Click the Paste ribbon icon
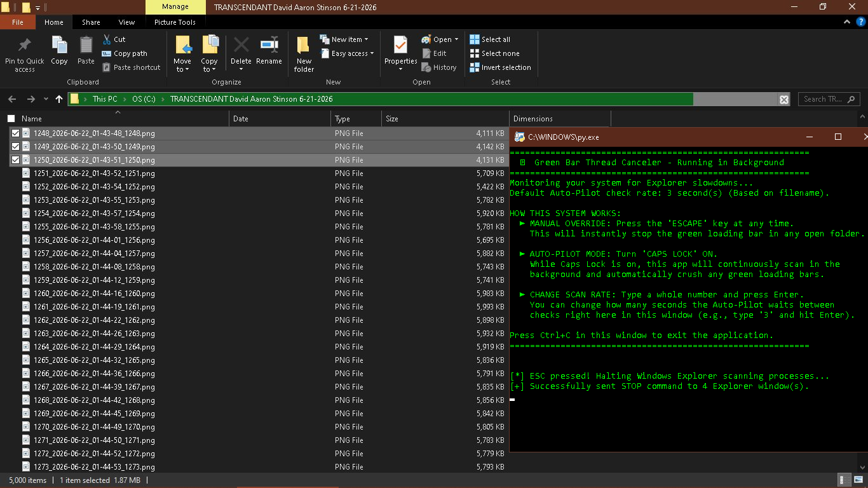 pos(86,46)
